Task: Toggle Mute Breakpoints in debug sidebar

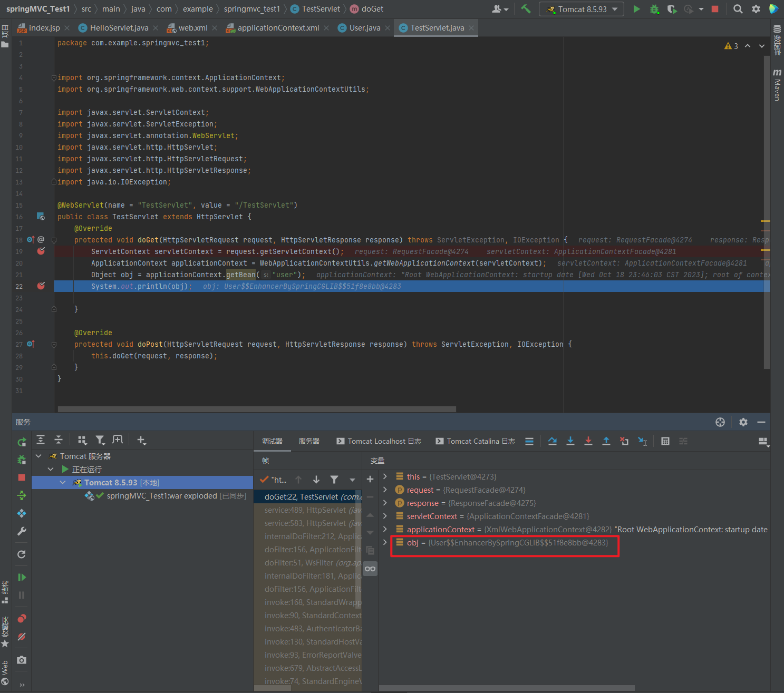Action: (x=22, y=637)
